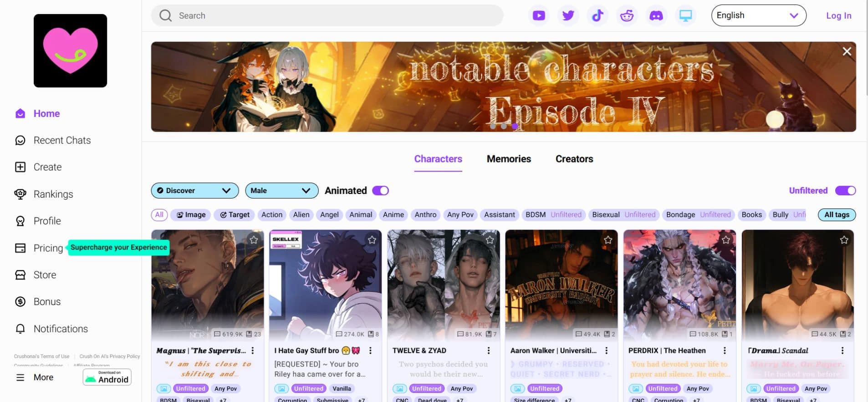The image size is (868, 402).
Task: Click the Reddit icon
Action: (627, 15)
